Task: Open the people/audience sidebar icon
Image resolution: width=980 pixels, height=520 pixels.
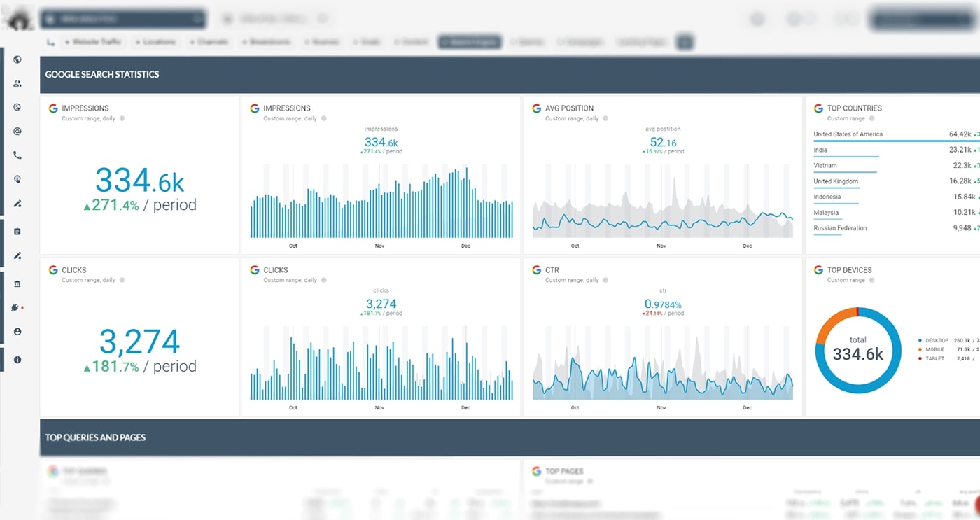Action: click(17, 83)
